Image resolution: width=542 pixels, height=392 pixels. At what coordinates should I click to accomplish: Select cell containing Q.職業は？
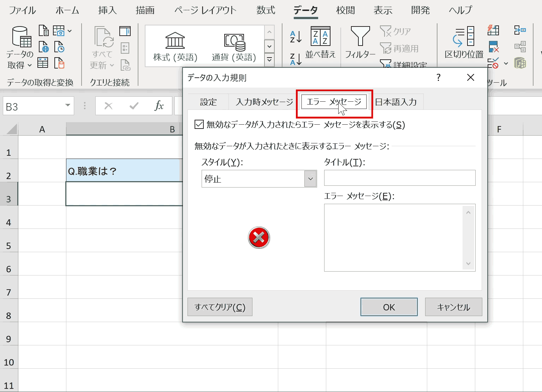[124, 171]
